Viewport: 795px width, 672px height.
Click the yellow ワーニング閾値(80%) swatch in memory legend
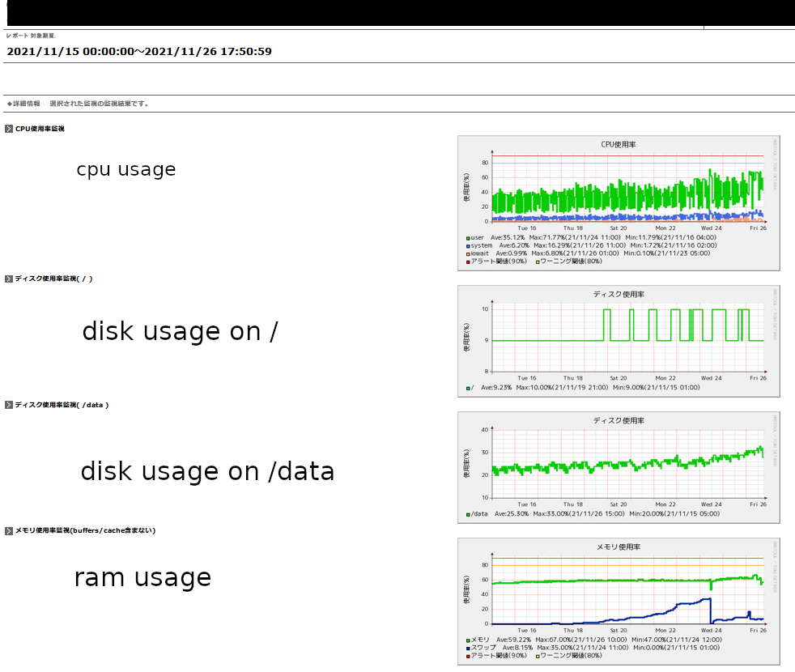pos(538,657)
